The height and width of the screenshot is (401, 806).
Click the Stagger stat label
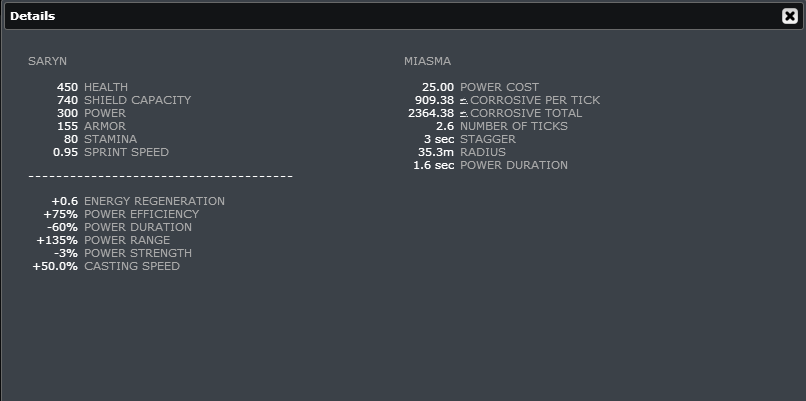point(488,139)
